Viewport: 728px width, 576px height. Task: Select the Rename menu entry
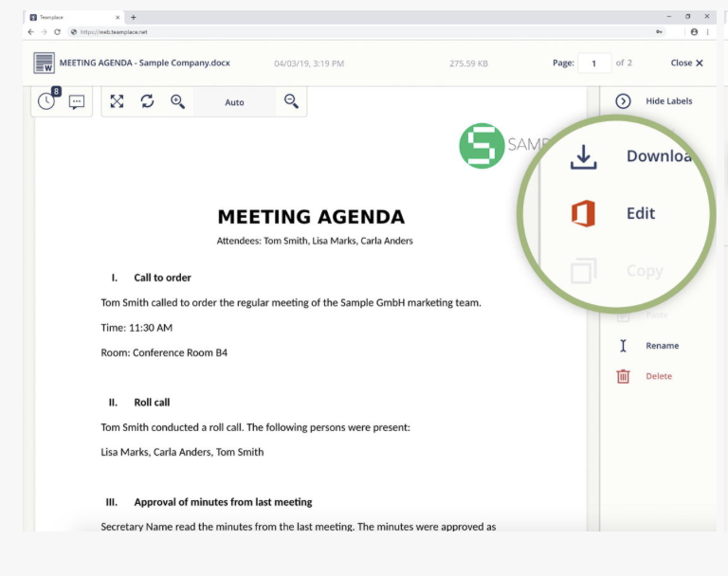tap(662, 346)
